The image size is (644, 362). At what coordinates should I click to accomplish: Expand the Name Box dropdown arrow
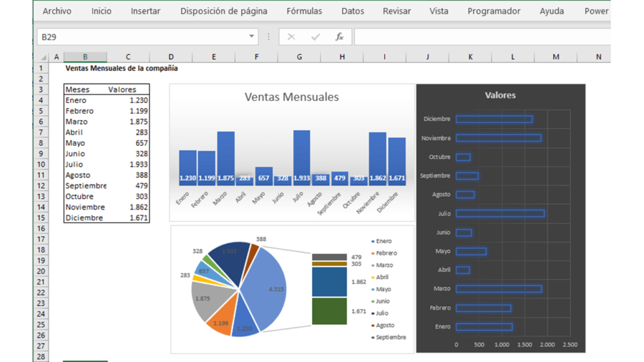(252, 37)
